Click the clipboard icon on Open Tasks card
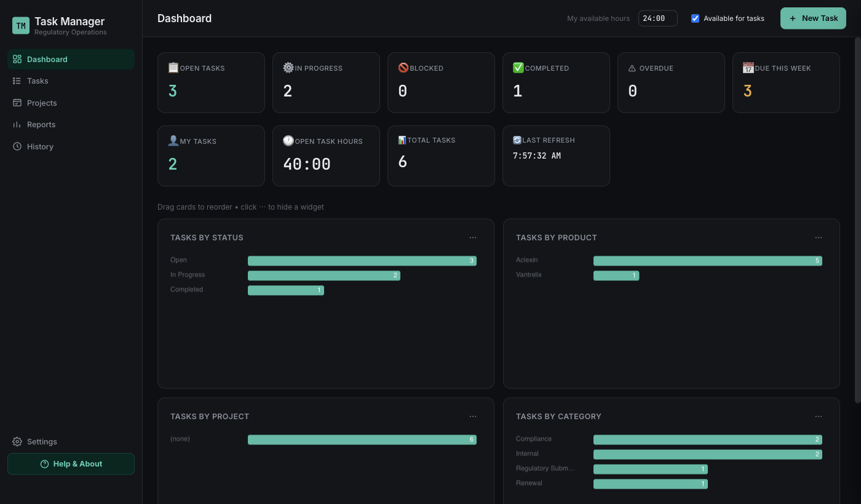Screen dimensions: 861x504 [173, 68]
